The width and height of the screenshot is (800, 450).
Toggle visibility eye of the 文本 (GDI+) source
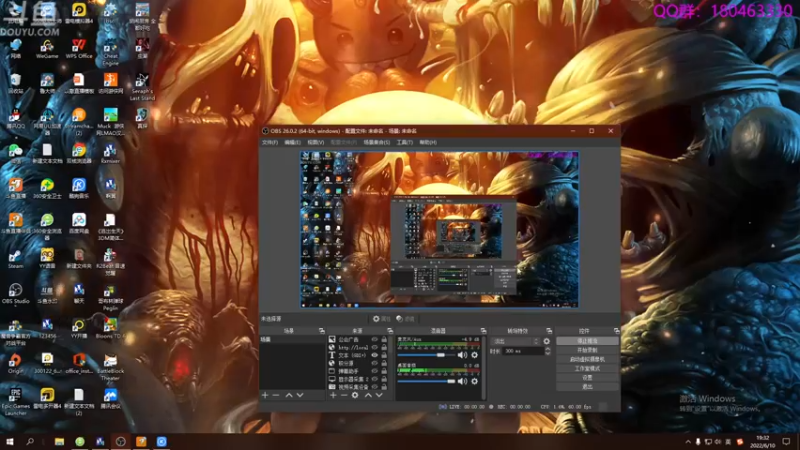(374, 355)
